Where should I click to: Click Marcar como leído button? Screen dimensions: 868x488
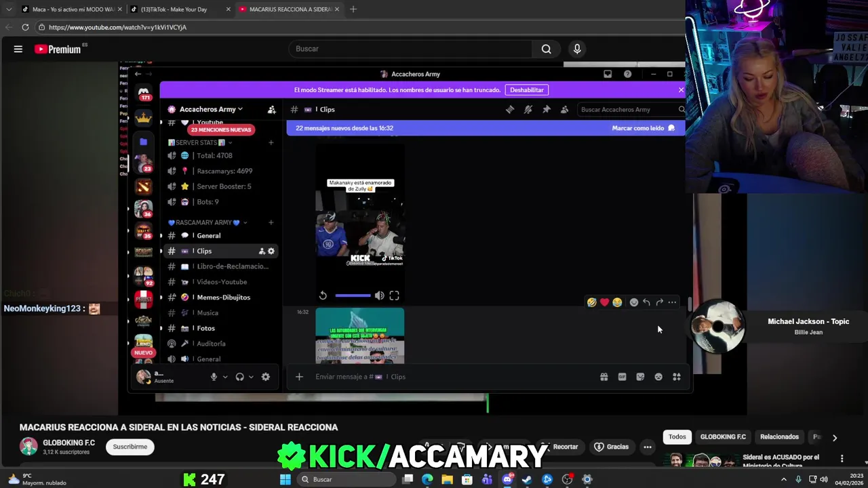tap(643, 128)
